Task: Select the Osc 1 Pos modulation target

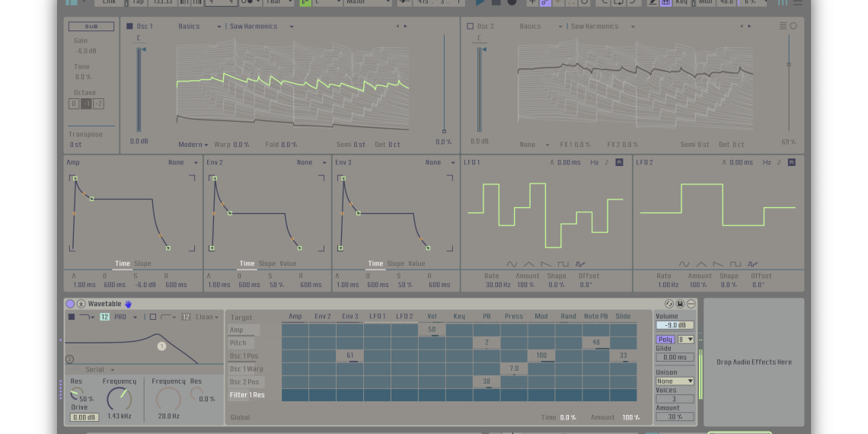Action: point(244,356)
